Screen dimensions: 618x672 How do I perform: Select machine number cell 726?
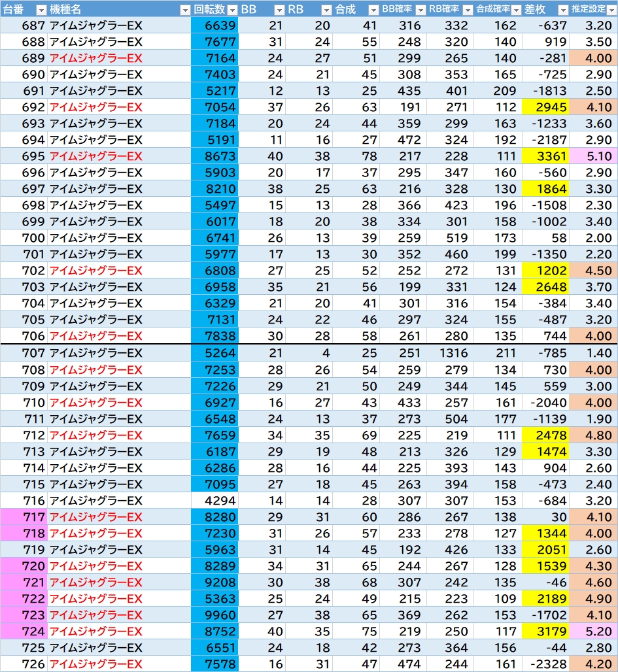(x=24, y=664)
